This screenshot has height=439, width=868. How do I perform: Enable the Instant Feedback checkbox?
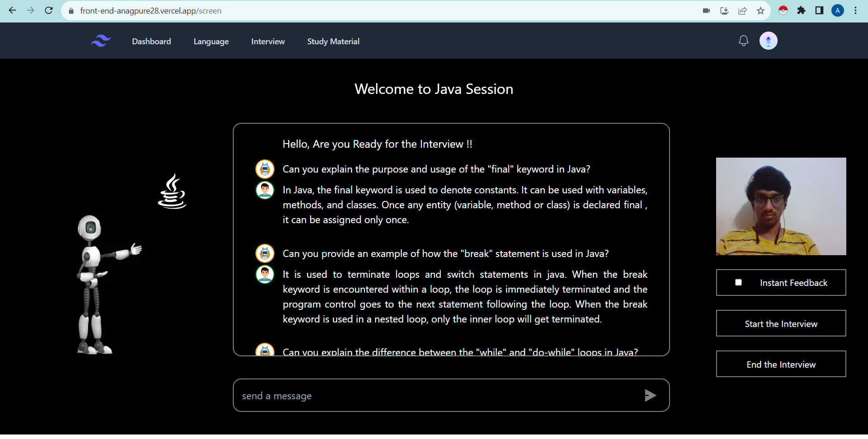[739, 282]
